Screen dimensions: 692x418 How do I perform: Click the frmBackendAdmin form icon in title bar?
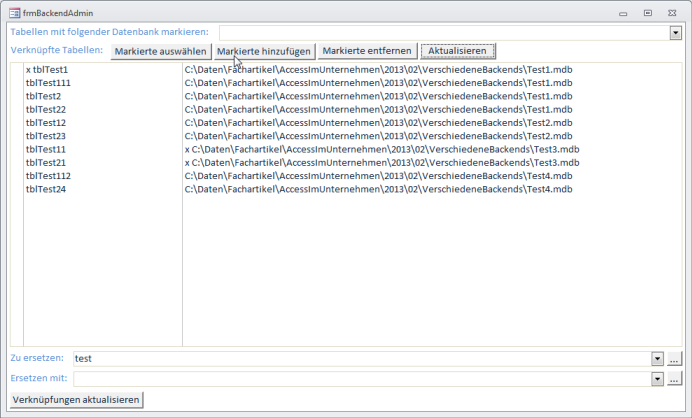tap(11, 13)
